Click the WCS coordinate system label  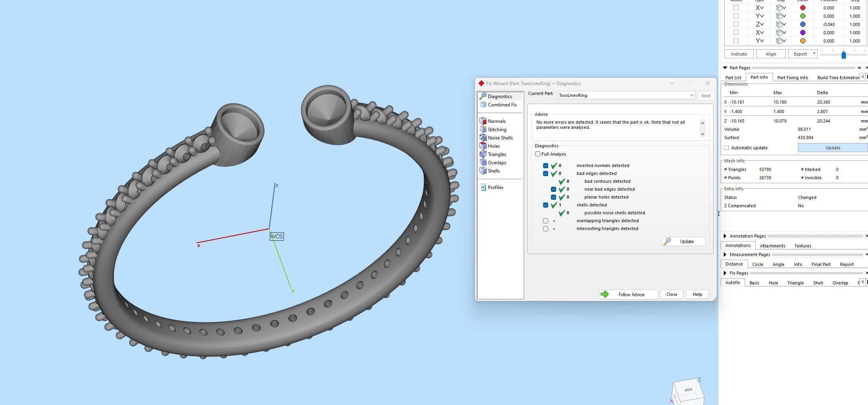[x=276, y=236]
